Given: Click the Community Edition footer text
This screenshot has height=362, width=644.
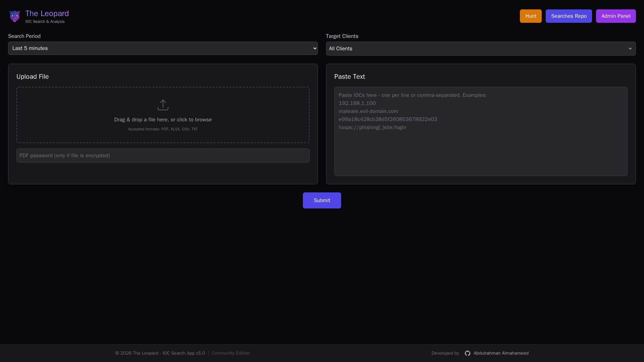Looking at the screenshot, I should [x=230, y=353].
